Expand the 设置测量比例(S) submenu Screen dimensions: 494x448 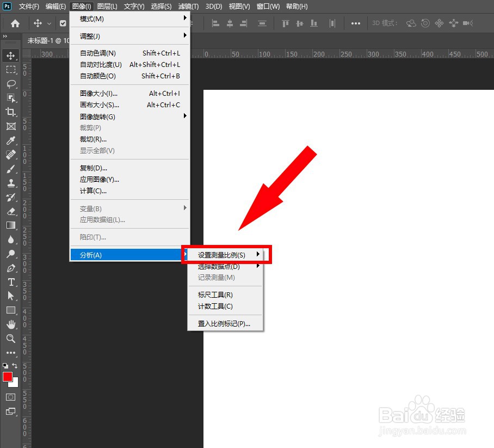click(x=226, y=255)
